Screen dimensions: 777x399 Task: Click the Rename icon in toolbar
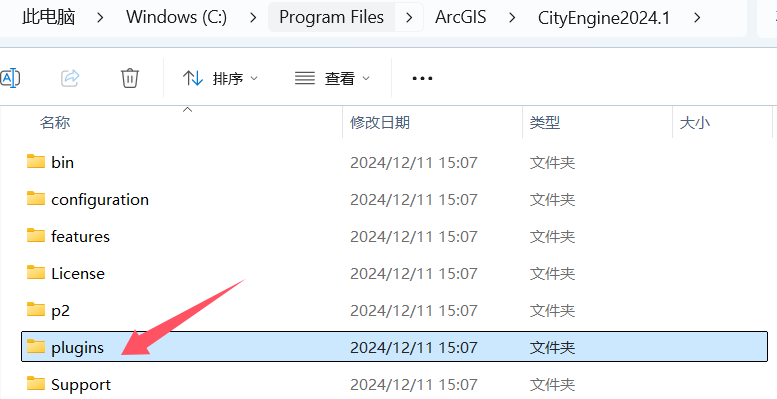click(x=9, y=78)
